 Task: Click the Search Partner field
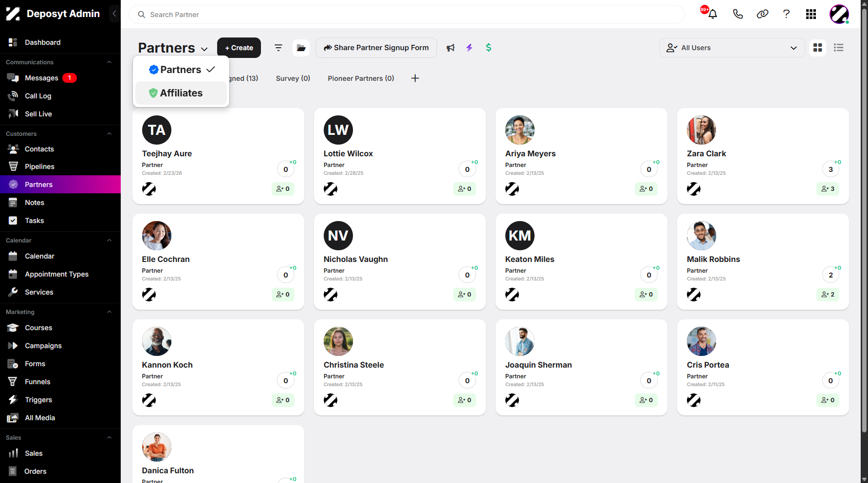[406, 15]
